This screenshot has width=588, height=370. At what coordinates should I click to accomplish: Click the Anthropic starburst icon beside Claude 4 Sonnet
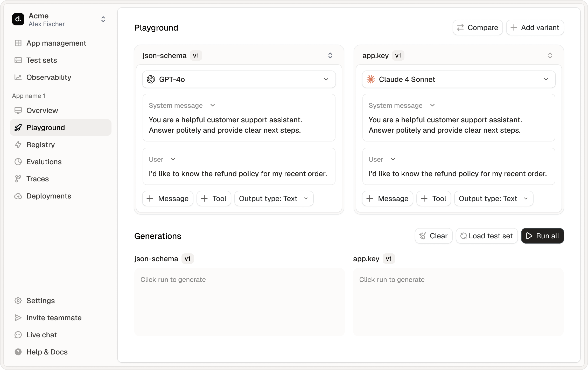pyautogui.click(x=371, y=79)
